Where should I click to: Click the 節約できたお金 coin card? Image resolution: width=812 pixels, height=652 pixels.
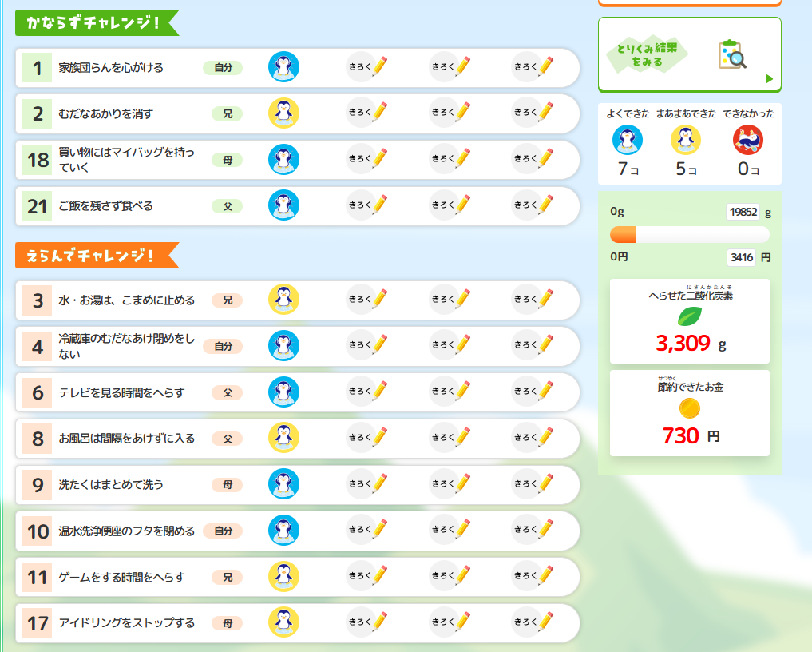(689, 413)
